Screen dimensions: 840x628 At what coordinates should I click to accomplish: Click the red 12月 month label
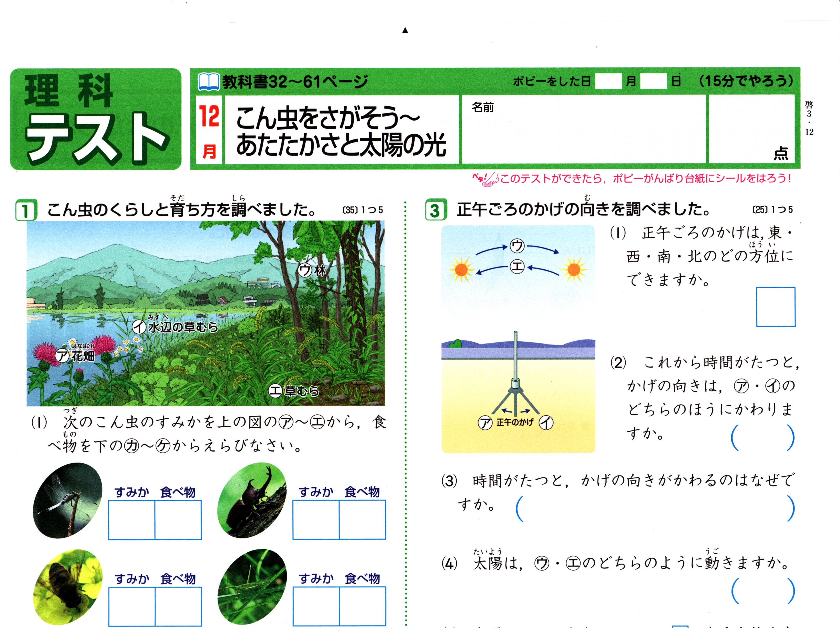pyautogui.click(x=209, y=129)
